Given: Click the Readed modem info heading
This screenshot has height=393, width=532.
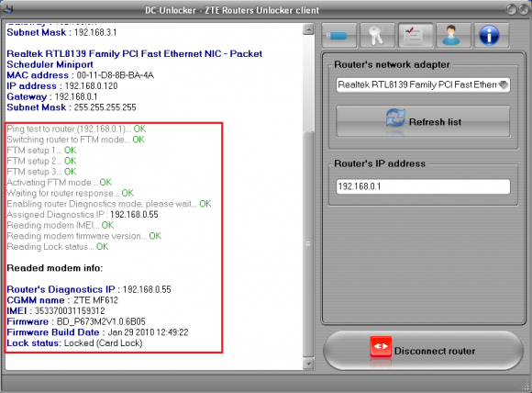Looking at the screenshot, I should pos(55,268).
